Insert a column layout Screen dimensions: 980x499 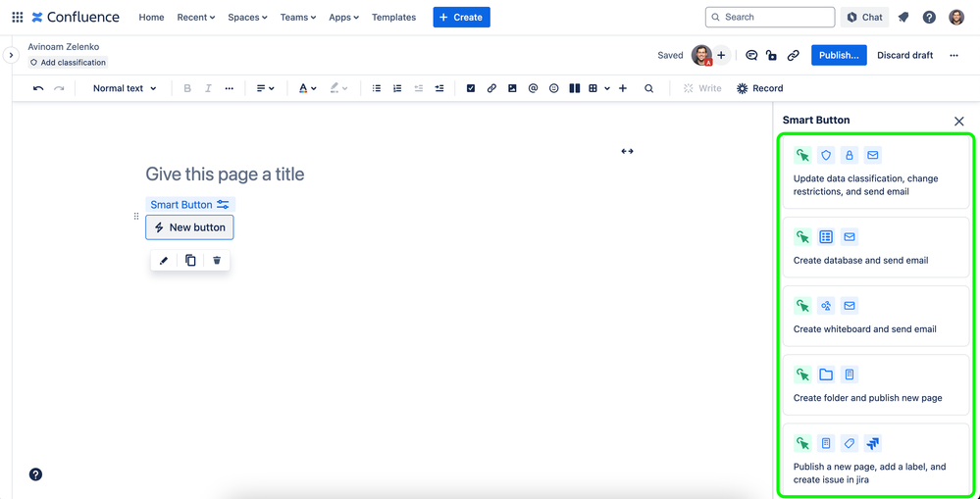click(575, 88)
